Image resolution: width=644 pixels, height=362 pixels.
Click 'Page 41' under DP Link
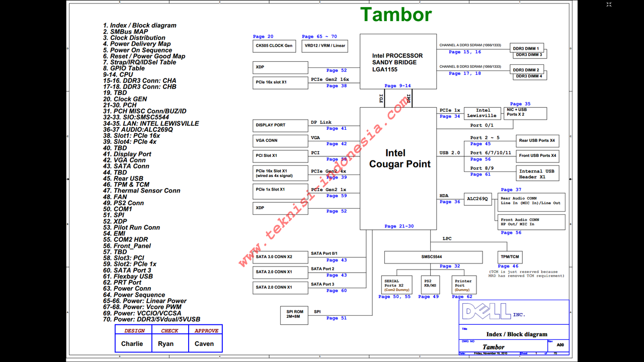point(337,129)
